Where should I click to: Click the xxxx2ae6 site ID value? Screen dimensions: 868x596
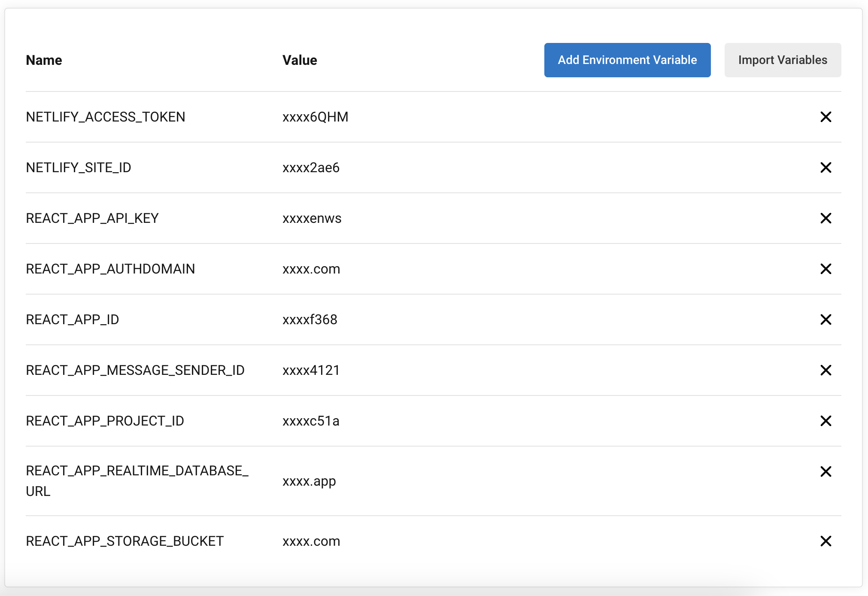311,167
